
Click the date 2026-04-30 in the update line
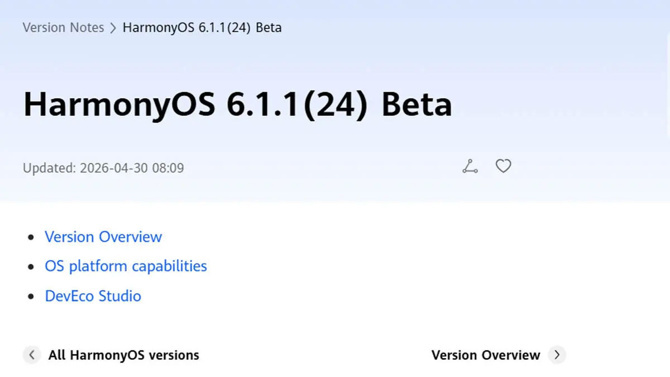(114, 168)
